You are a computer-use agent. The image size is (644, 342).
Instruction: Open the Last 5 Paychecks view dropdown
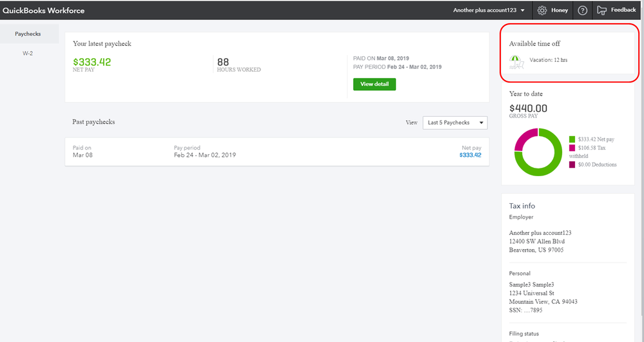click(x=455, y=123)
